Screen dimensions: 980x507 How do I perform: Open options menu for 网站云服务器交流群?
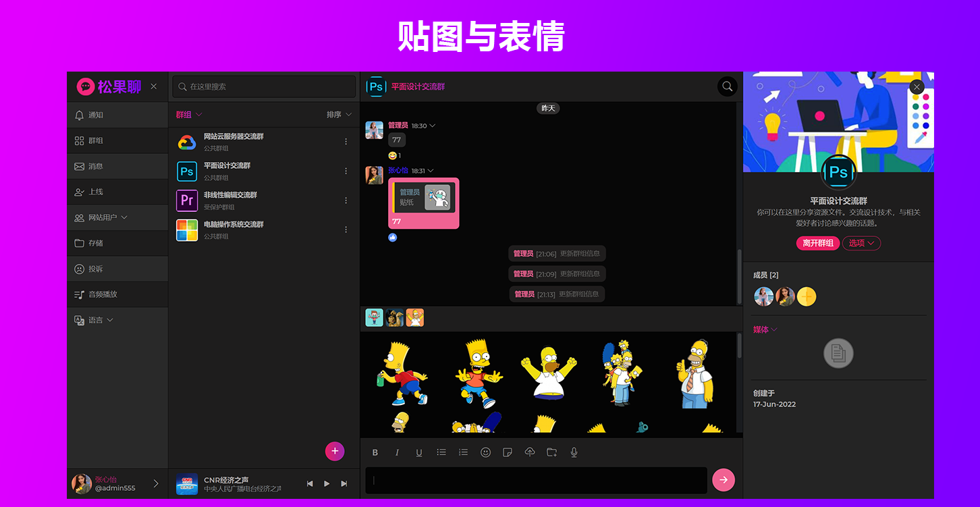pos(346,142)
